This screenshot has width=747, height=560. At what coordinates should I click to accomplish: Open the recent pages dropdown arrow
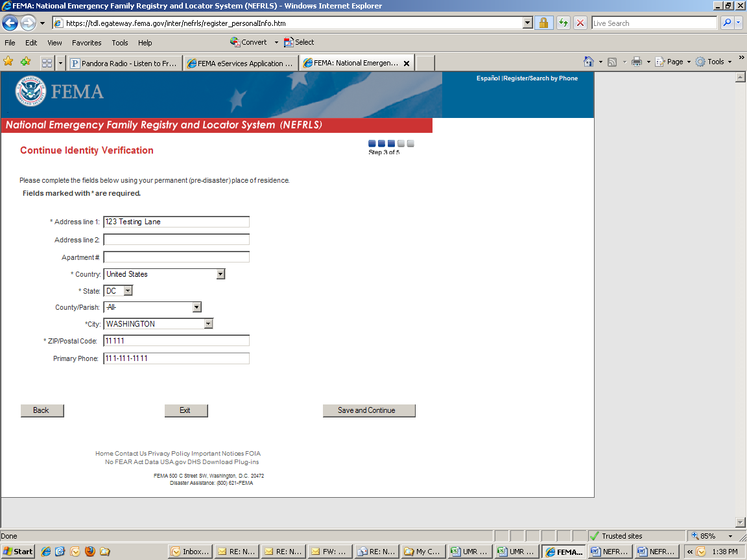click(x=42, y=23)
